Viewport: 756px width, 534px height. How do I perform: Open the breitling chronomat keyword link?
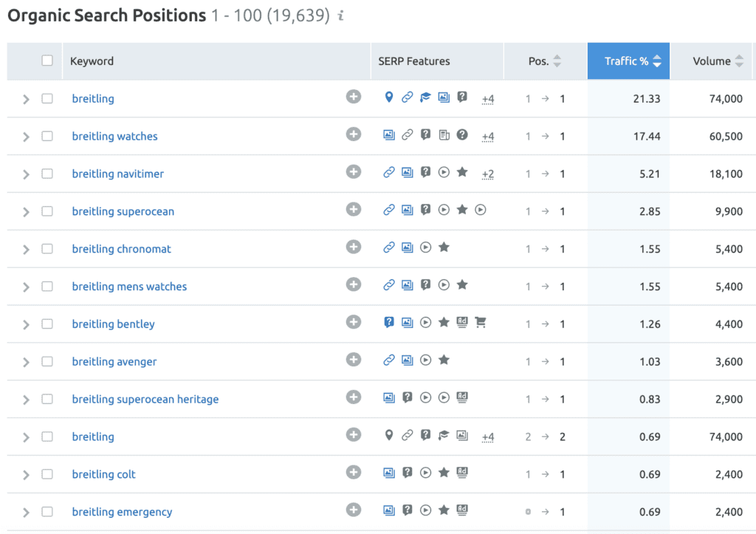coord(122,249)
